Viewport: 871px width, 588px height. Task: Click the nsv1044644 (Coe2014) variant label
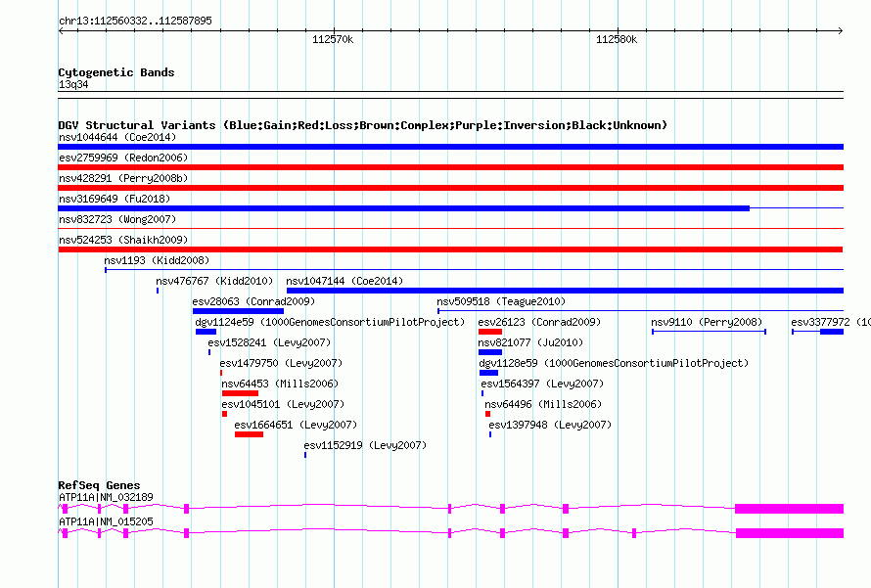117,137
